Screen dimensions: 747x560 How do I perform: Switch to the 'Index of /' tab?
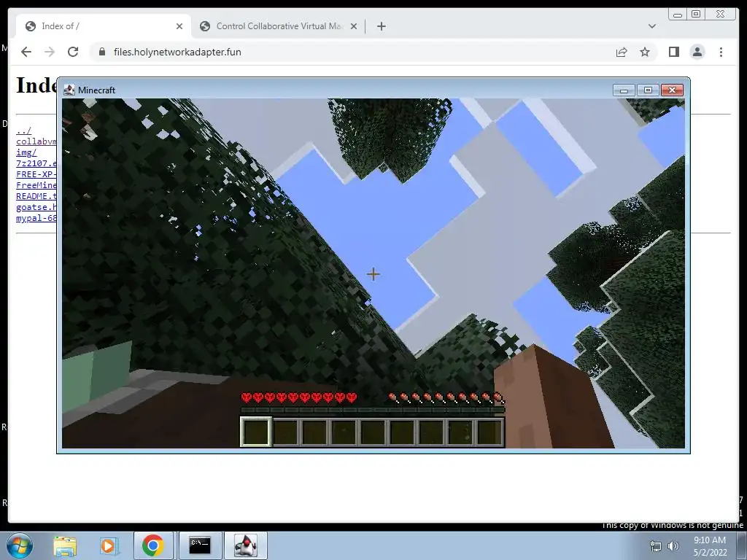click(x=104, y=26)
